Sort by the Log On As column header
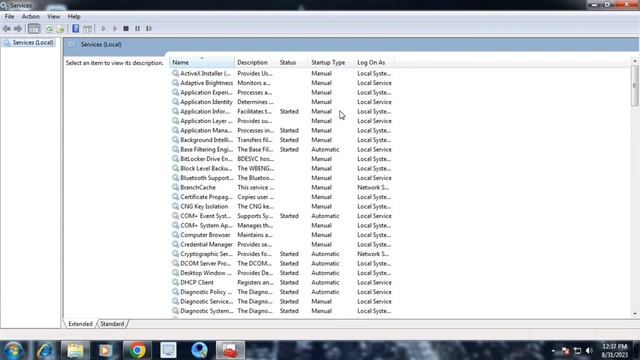The height and width of the screenshot is (360, 640). (374, 62)
